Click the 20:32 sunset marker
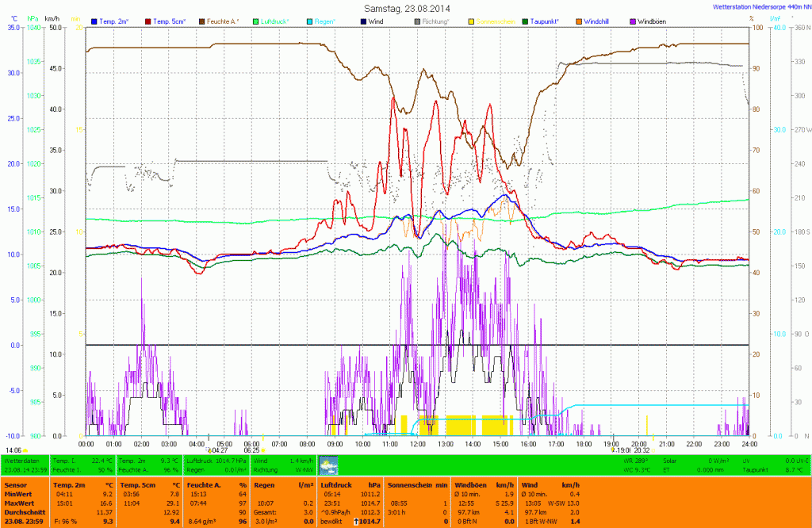Image resolution: width=812 pixels, height=528 pixels. [x=642, y=450]
